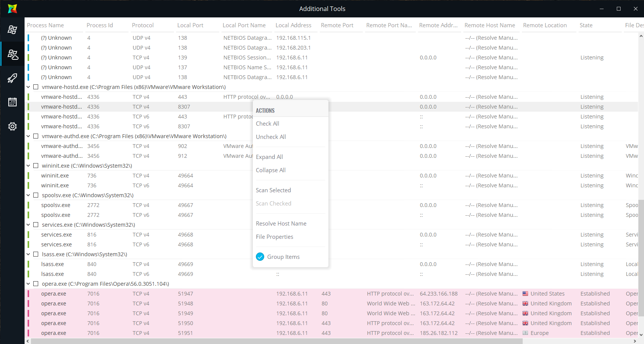
Task: Check the vmware-authd.exe group checkbox
Action: [36, 136]
